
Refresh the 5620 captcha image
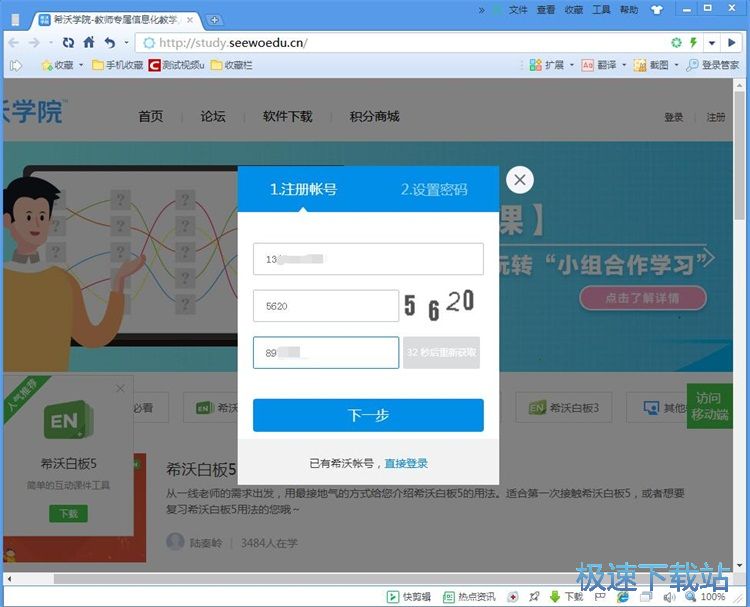point(440,305)
